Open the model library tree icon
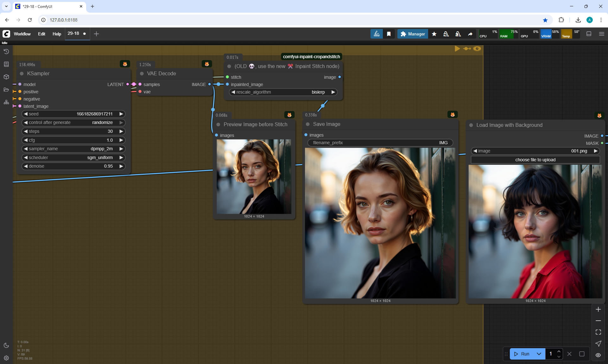The image size is (608, 364). point(6,102)
